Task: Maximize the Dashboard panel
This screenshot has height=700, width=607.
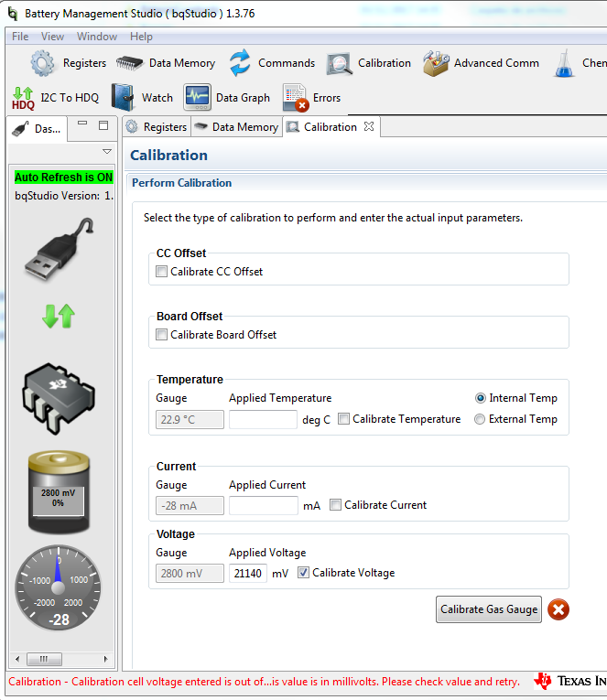Action: pos(103,125)
